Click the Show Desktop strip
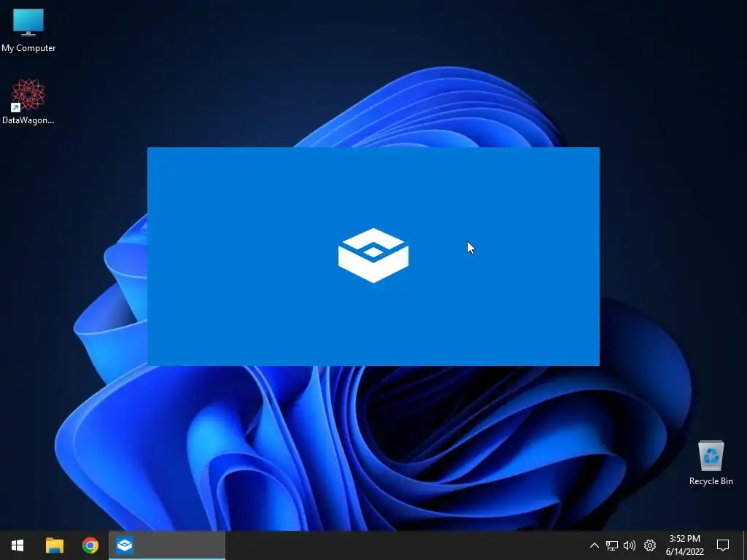 point(745,545)
